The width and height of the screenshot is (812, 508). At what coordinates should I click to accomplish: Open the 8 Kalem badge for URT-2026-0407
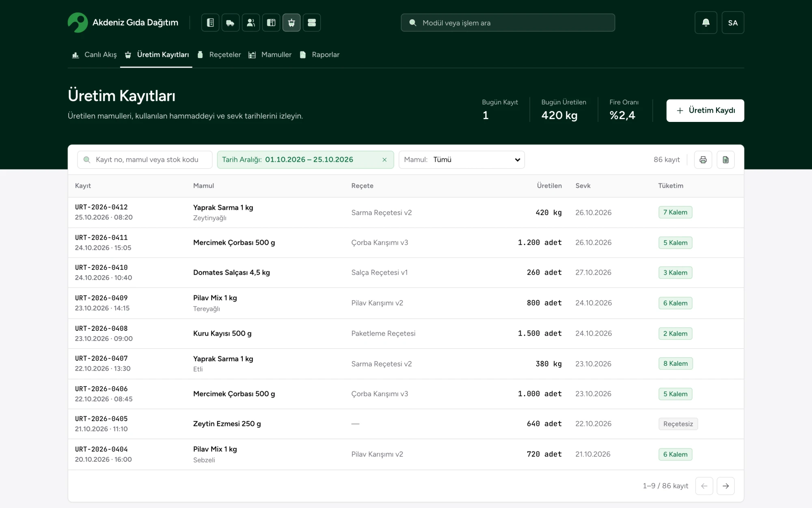tap(676, 364)
